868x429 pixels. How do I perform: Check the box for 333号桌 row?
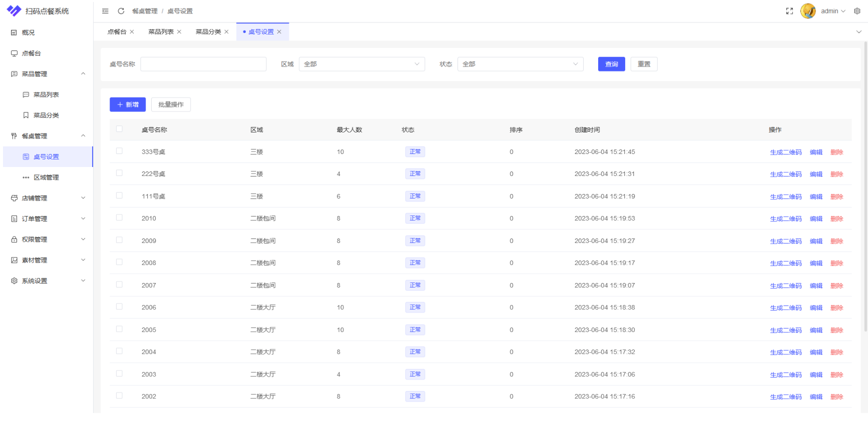pyautogui.click(x=119, y=151)
